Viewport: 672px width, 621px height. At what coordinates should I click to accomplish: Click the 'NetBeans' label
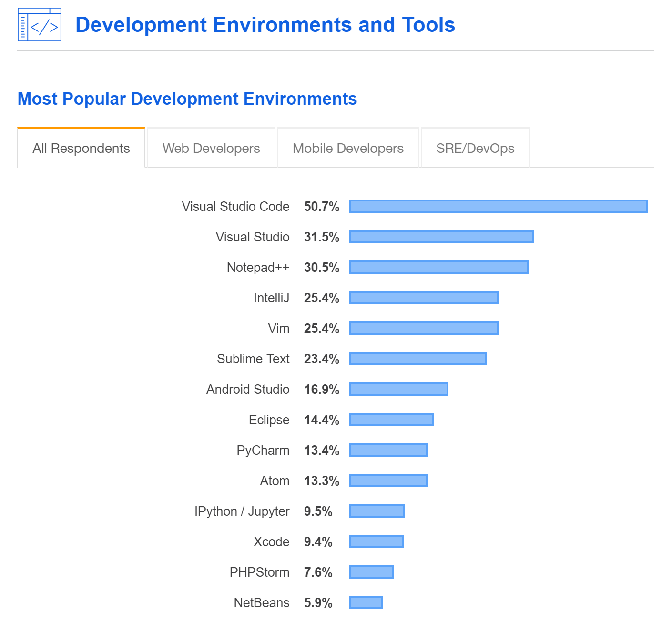pos(262,602)
